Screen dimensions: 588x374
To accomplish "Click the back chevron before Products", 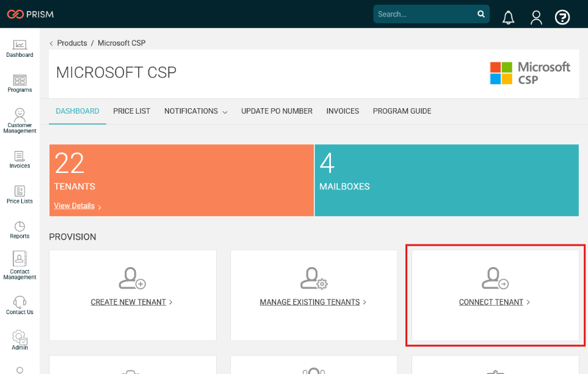I will coord(51,43).
